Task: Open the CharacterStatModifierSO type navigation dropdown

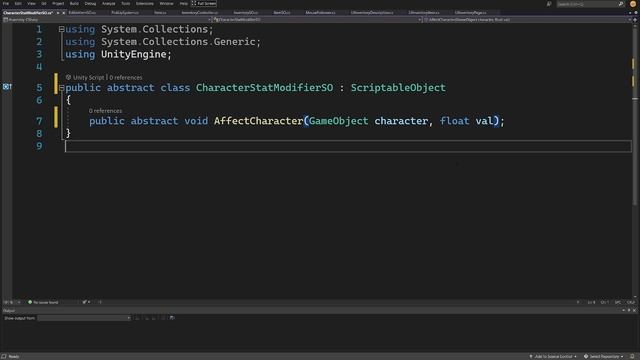Action: [318, 20]
